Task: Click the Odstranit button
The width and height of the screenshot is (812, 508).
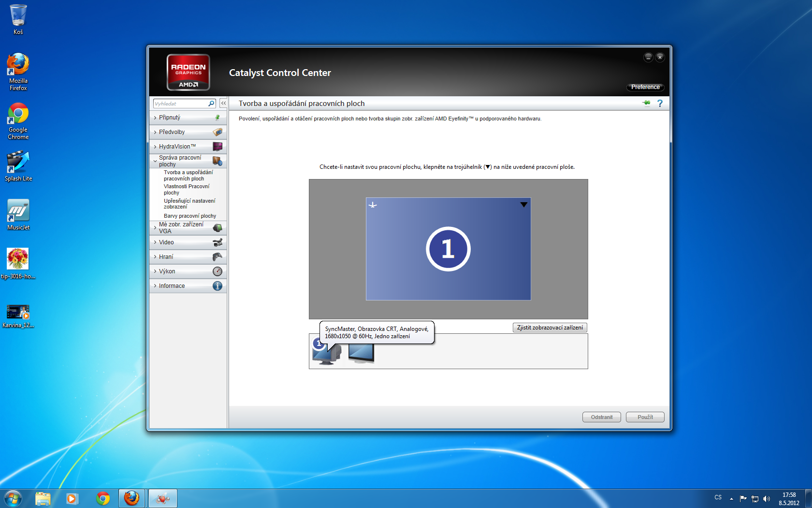Action: point(602,417)
